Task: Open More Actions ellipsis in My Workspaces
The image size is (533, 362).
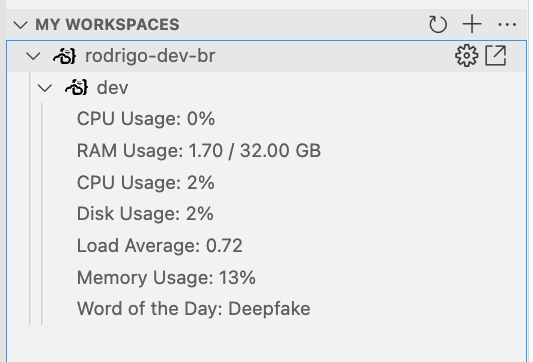Action: click(507, 24)
